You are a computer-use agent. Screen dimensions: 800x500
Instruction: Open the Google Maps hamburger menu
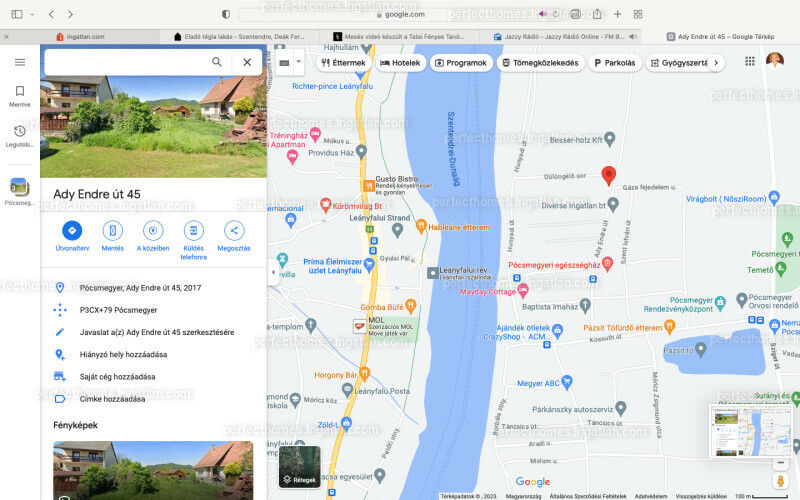tap(20, 62)
